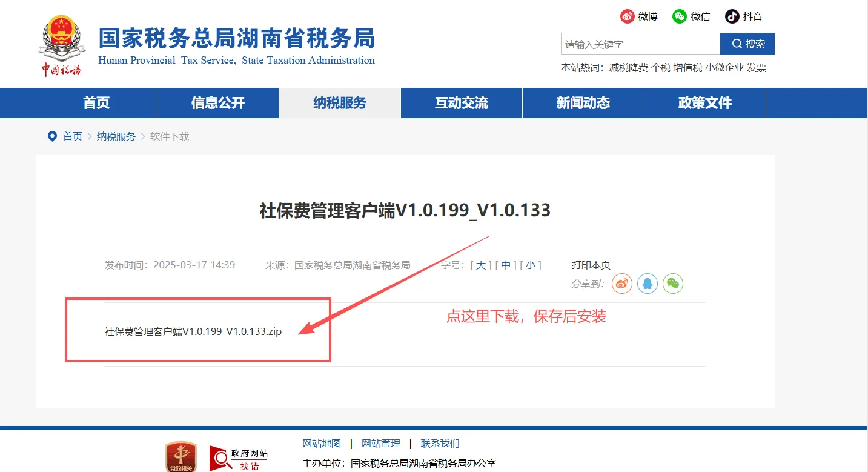
Task: Open the 政策文件 menu
Action: click(704, 102)
